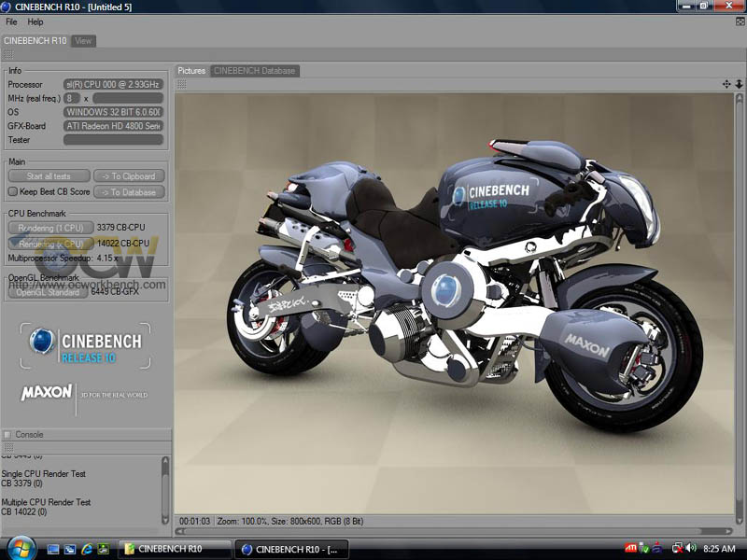
Task: Click the blue tray icon beside the checkmark
Action: pos(657,549)
